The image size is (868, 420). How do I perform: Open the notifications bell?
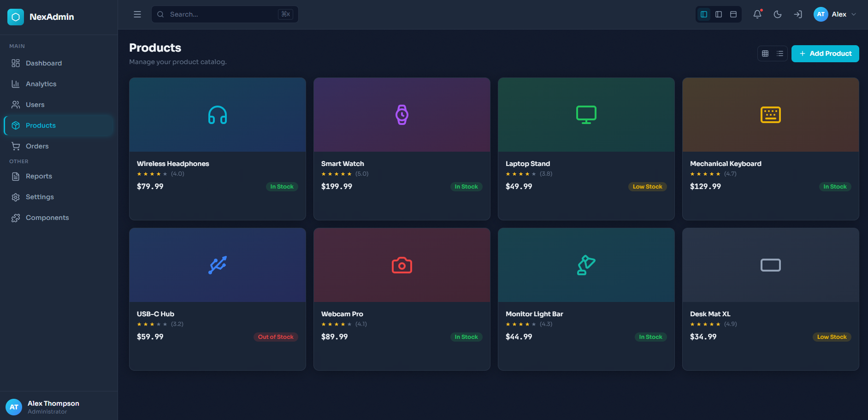point(757,14)
